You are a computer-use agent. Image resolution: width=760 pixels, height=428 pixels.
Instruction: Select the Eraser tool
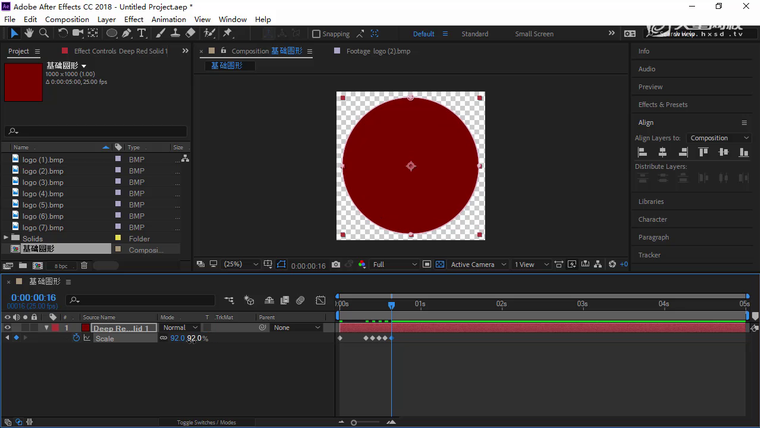pos(190,33)
